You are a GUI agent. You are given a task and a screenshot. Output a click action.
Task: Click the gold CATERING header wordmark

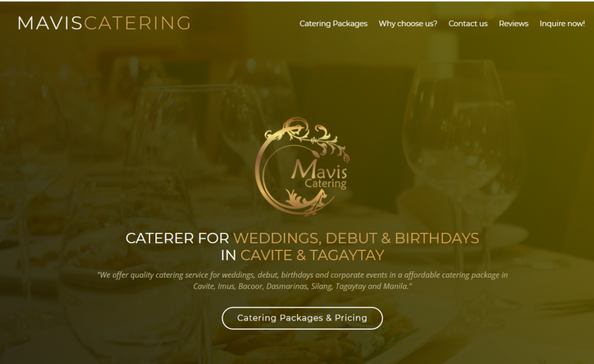pyautogui.click(x=137, y=23)
